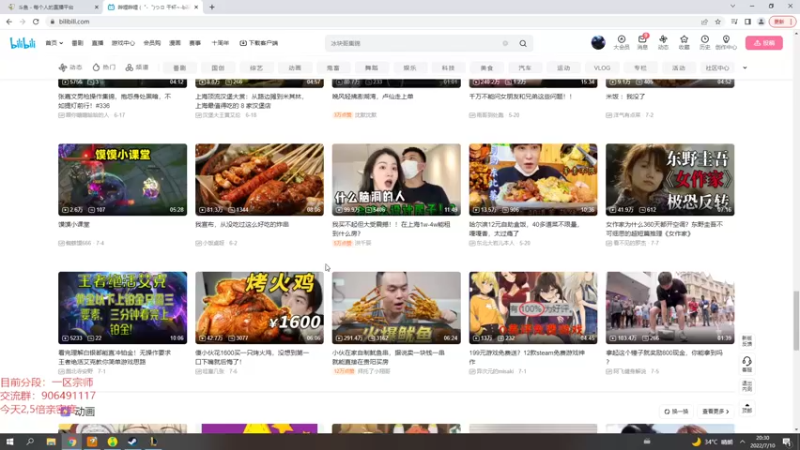Open the skewers barbecue video thumbnail

pos(259,180)
